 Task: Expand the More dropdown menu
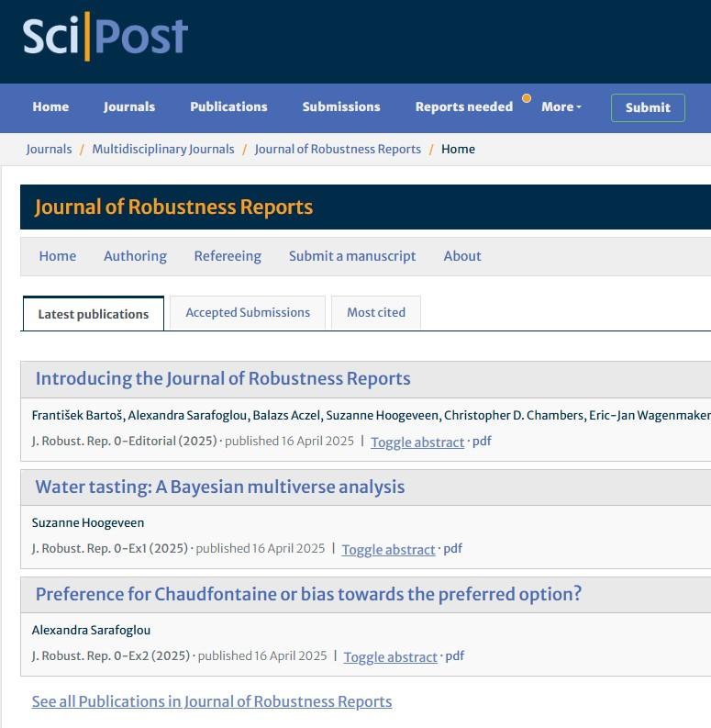click(561, 106)
